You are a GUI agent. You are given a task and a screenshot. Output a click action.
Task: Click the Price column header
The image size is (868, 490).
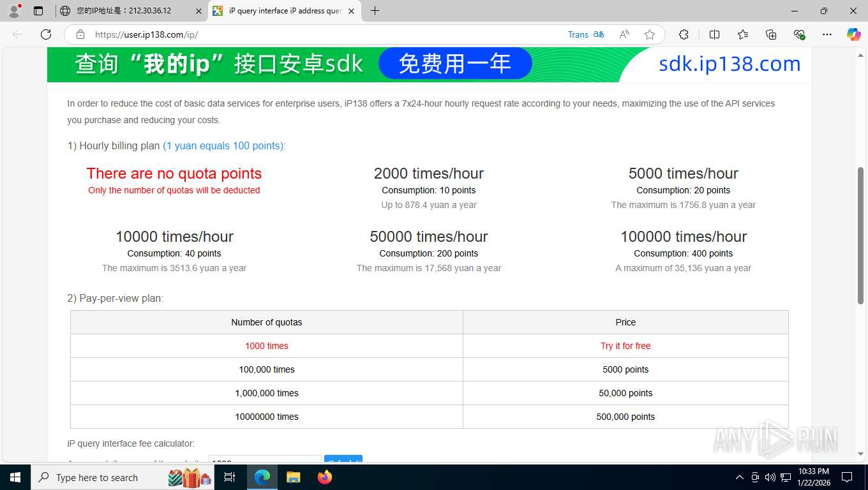(x=625, y=322)
